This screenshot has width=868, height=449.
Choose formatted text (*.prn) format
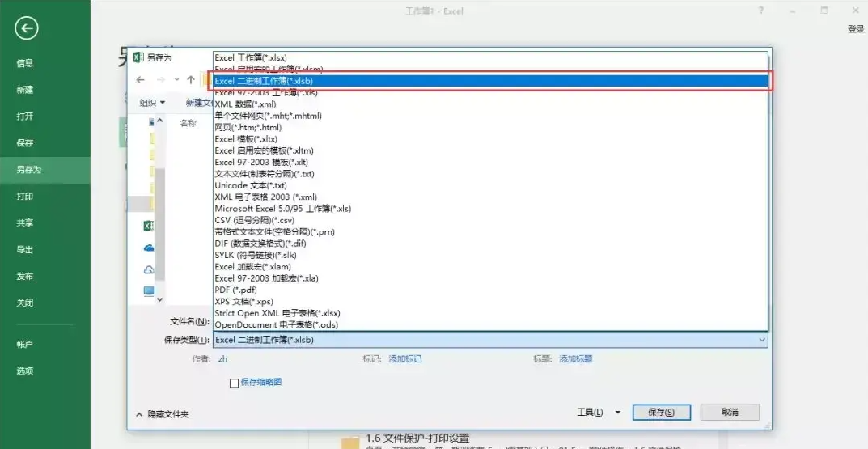pyautogui.click(x=490, y=232)
